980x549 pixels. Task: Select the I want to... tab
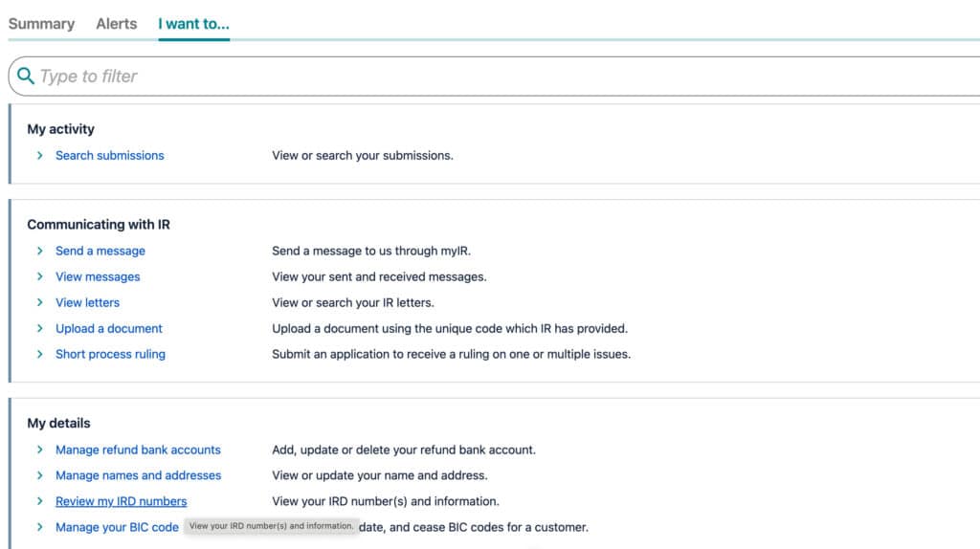(x=193, y=24)
